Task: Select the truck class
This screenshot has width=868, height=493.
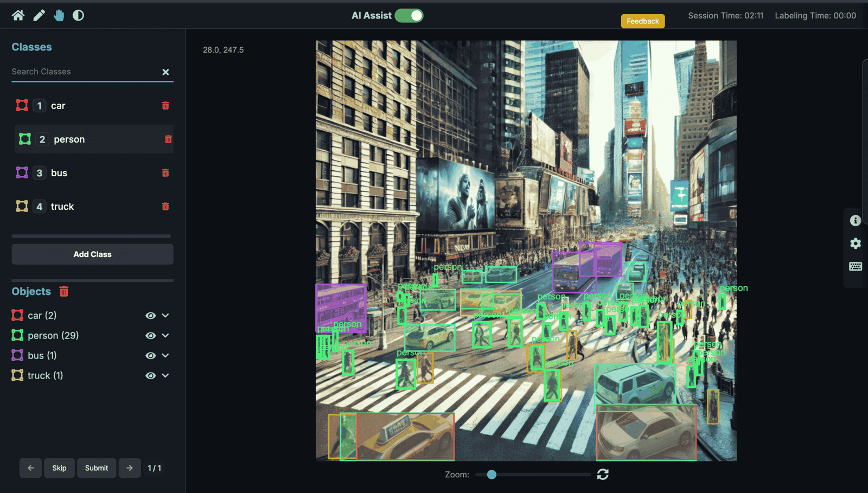Action: click(62, 207)
